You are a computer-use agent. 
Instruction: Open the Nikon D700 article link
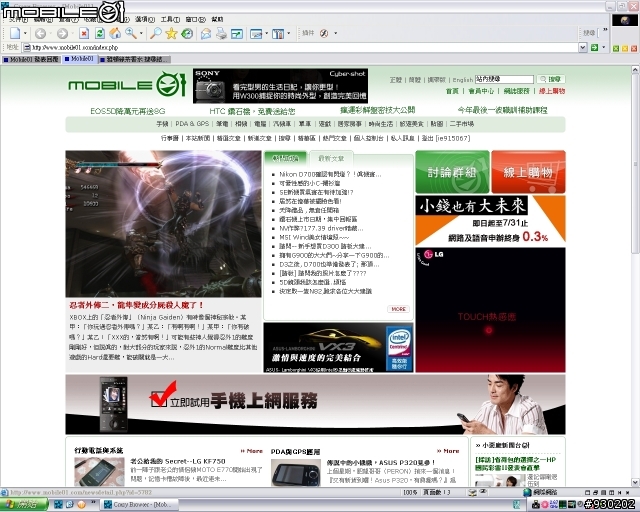tap(330, 174)
